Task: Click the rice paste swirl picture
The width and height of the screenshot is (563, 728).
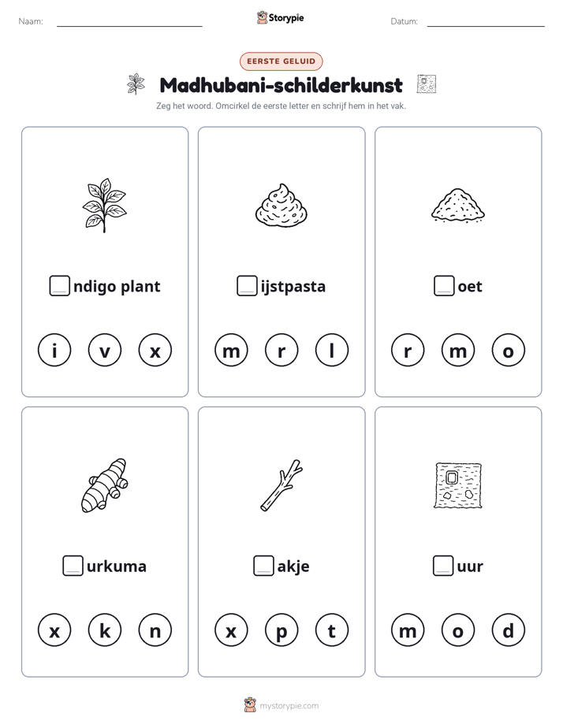Action: pyautogui.click(x=281, y=205)
